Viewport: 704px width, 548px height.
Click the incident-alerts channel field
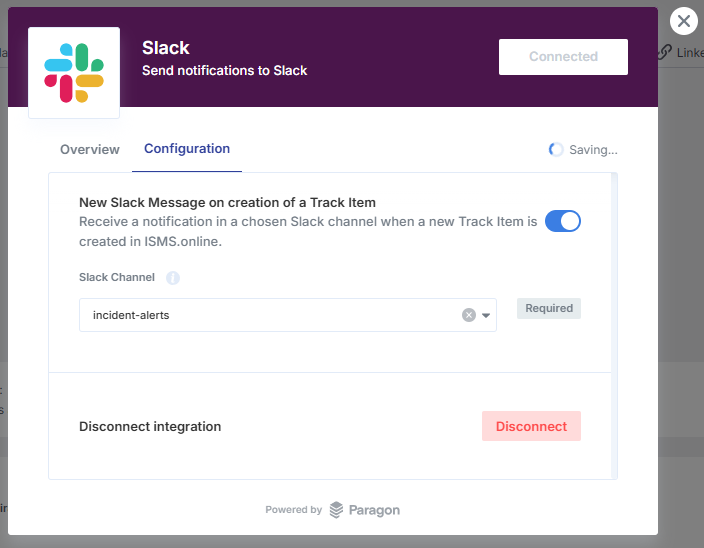point(288,315)
